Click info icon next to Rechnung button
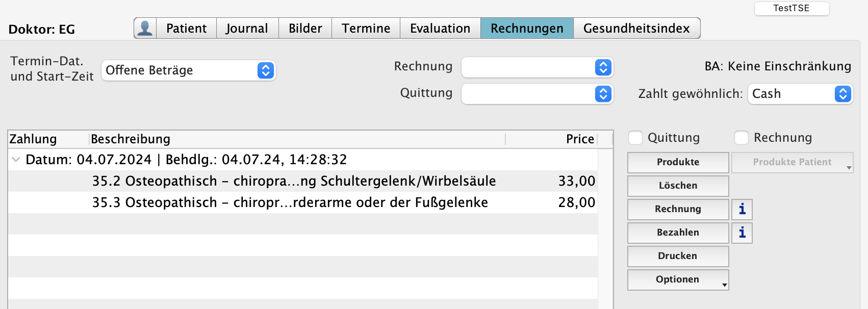 pyautogui.click(x=742, y=209)
